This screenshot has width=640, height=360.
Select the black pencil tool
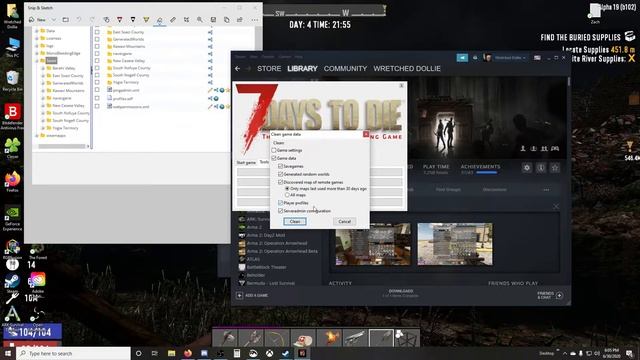(133, 20)
